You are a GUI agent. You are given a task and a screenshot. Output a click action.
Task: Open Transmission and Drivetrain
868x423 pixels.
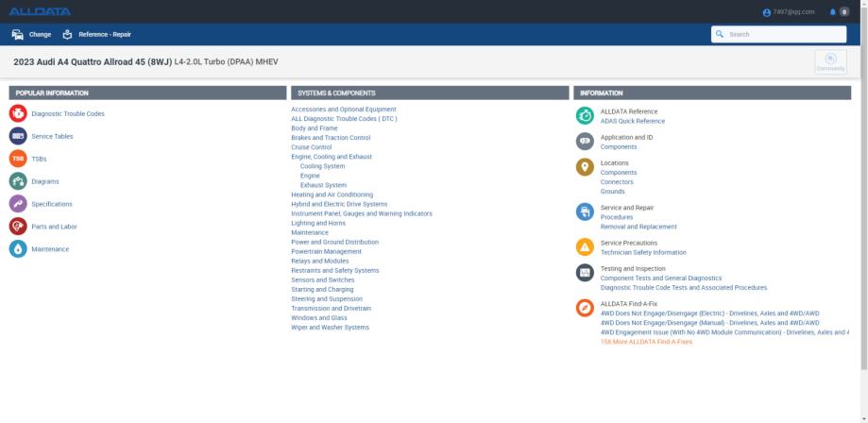[x=331, y=309]
